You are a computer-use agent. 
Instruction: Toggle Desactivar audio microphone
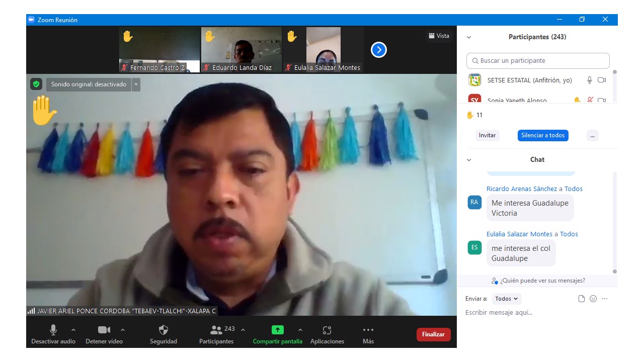coord(53,330)
